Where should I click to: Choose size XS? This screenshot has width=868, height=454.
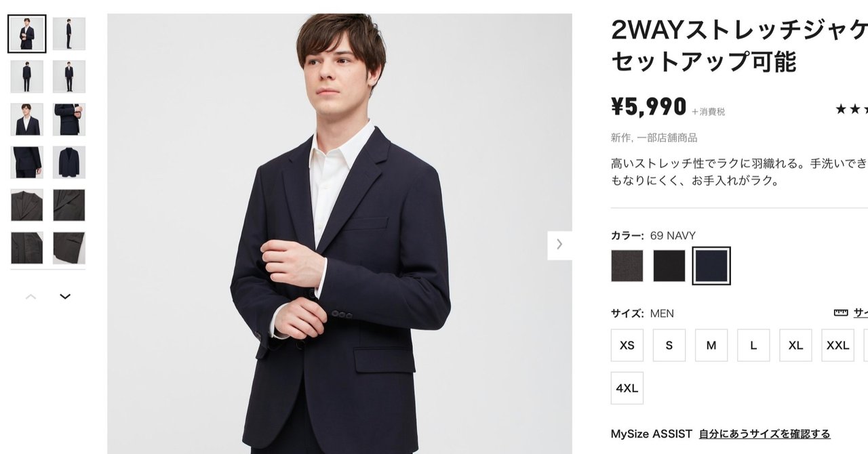tap(627, 345)
